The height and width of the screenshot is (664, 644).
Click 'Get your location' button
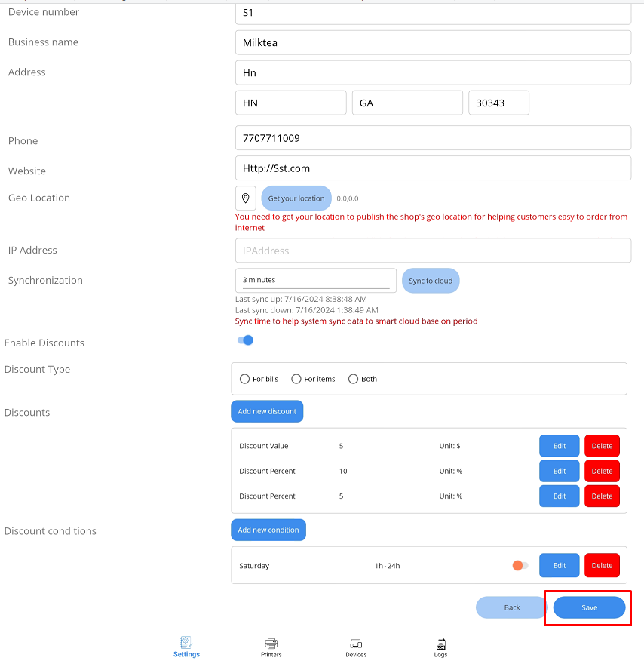click(296, 198)
